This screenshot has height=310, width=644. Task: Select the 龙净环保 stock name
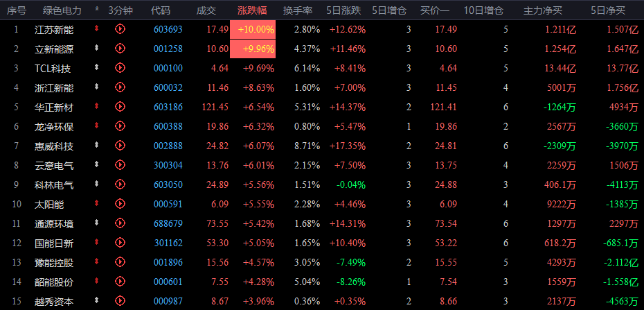[x=54, y=127]
